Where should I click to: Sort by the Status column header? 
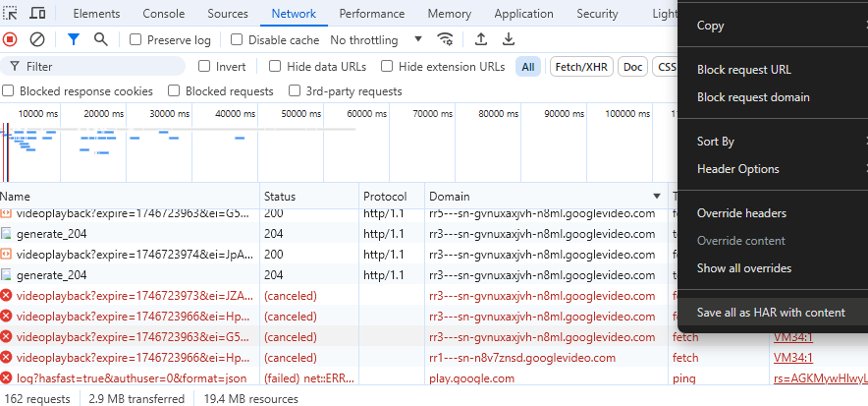click(x=309, y=196)
